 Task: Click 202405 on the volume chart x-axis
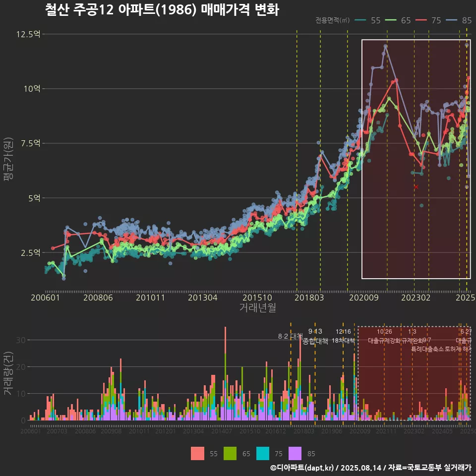click(442, 431)
